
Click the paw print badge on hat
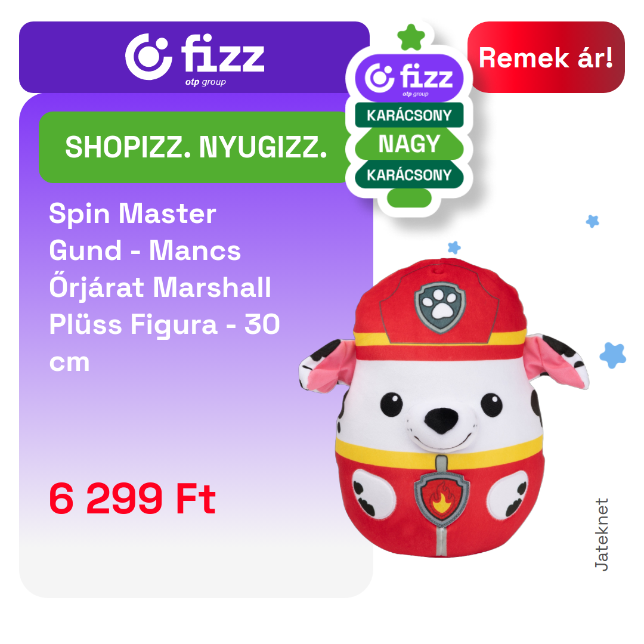point(440,307)
